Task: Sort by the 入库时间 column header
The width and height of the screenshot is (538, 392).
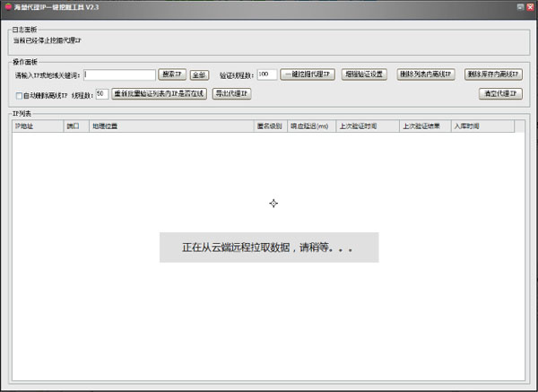Action: (x=482, y=126)
